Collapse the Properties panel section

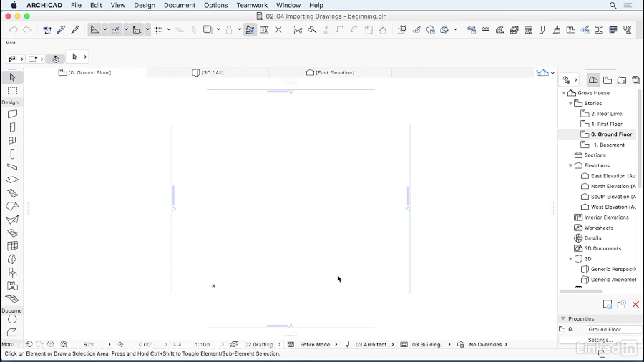click(563, 318)
